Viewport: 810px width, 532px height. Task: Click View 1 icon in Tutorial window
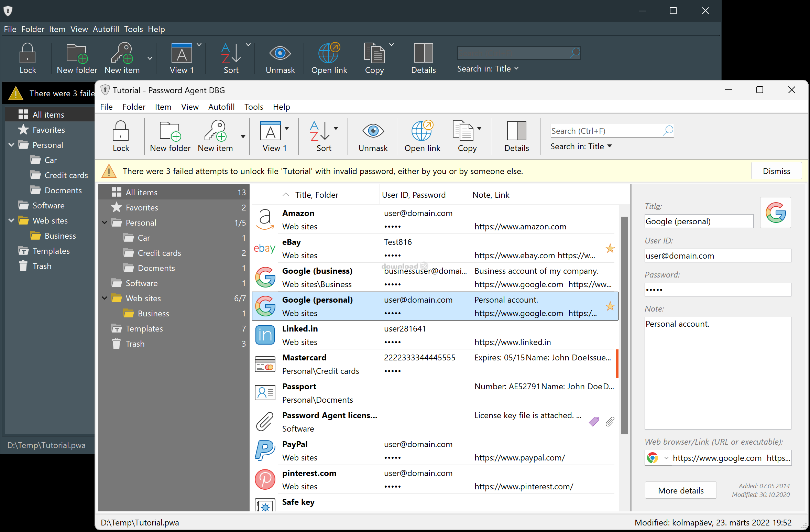tap(271, 131)
